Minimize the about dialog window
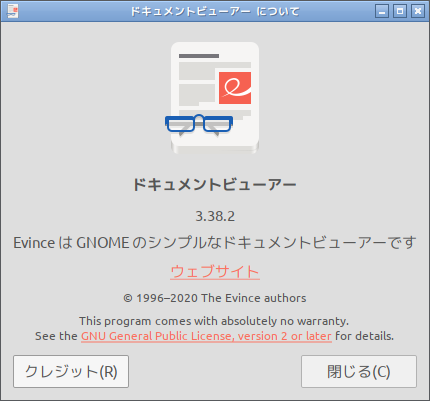The height and width of the screenshot is (401, 430). [x=382, y=11]
